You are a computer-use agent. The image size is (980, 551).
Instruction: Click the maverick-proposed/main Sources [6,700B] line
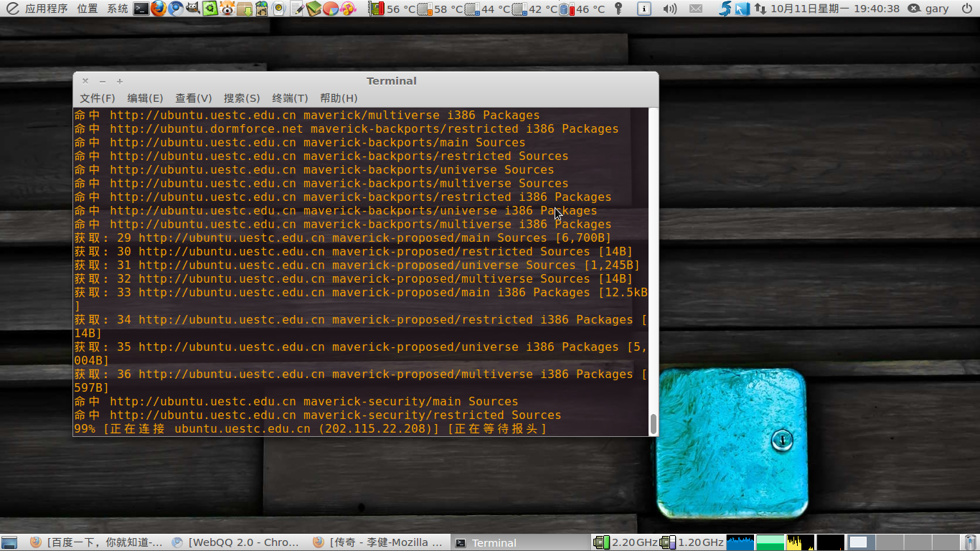click(x=343, y=238)
